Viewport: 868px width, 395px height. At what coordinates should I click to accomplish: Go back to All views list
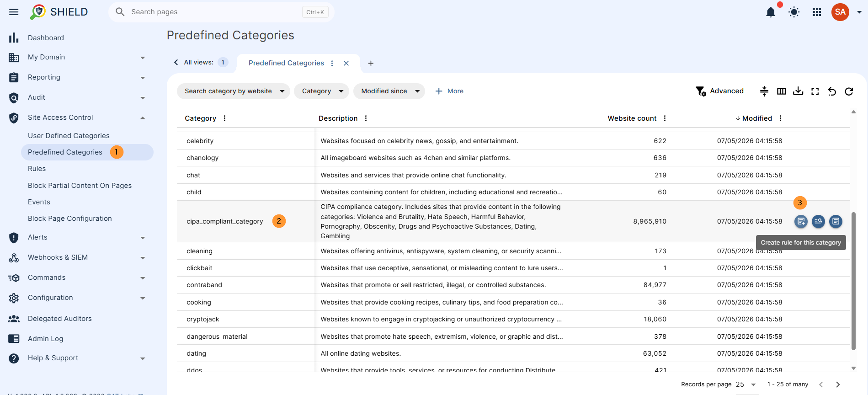tap(176, 62)
